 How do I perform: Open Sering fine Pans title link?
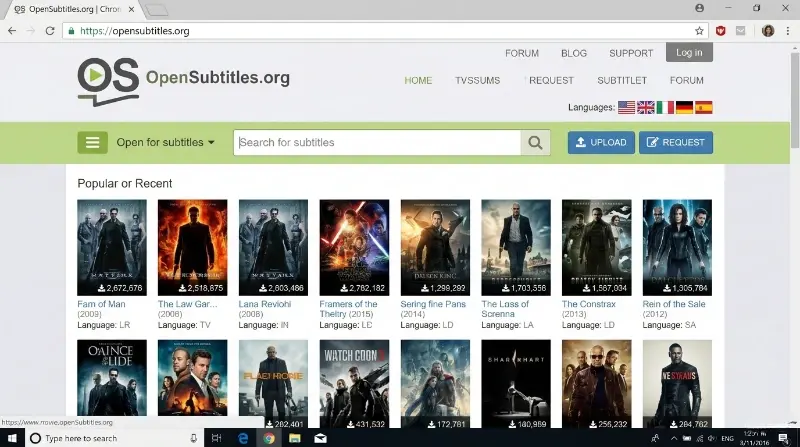tap(433, 304)
